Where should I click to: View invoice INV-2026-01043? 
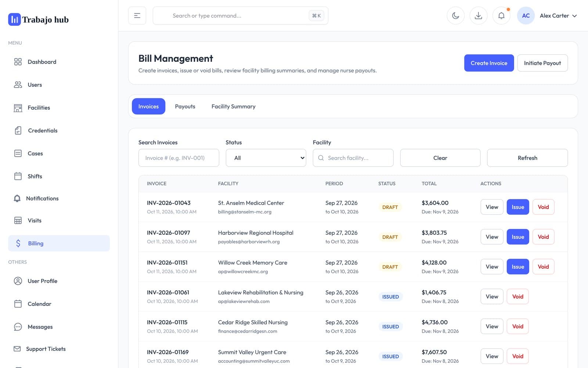coord(492,207)
